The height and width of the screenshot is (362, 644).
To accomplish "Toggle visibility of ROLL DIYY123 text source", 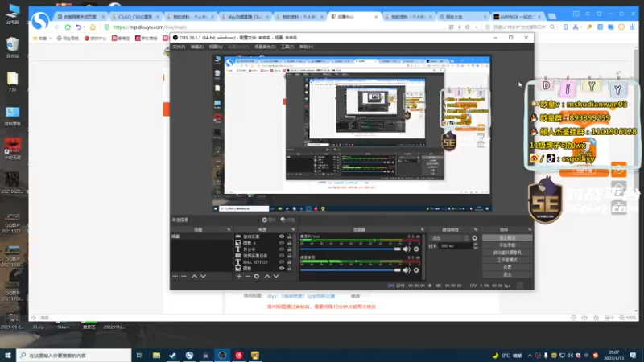I will (x=282, y=262).
